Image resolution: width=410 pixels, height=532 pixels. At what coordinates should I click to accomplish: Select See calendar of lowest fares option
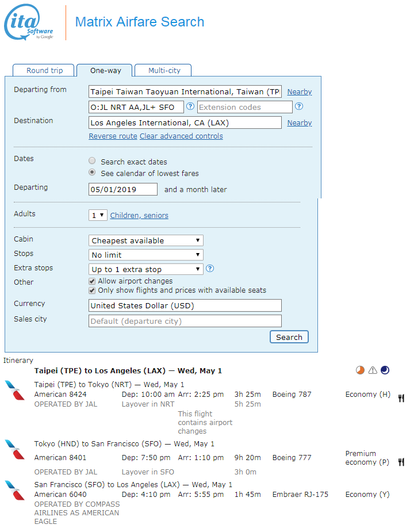(92, 172)
